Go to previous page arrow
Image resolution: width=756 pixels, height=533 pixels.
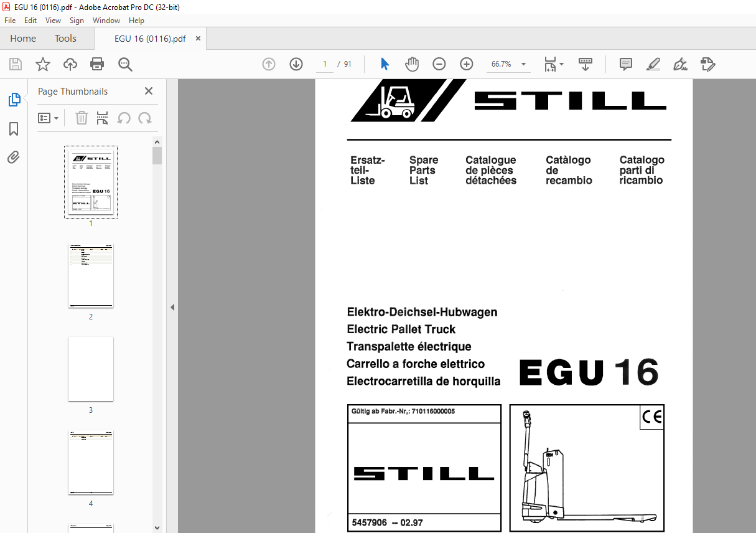pyautogui.click(x=269, y=64)
